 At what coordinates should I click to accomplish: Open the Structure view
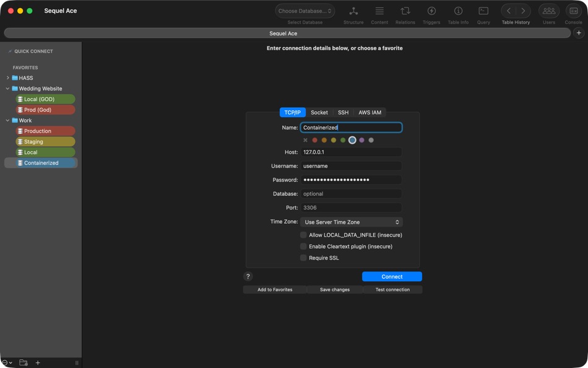tap(353, 14)
